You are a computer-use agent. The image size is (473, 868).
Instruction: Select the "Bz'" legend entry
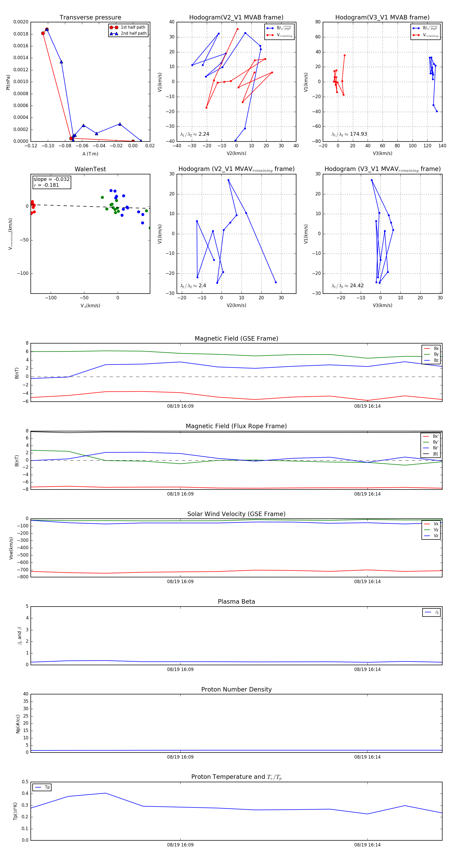click(x=431, y=448)
